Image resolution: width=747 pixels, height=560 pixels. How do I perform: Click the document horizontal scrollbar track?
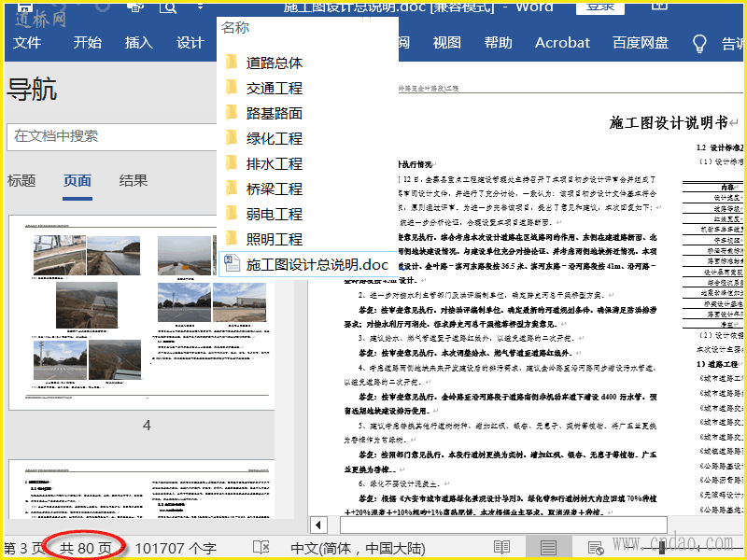coord(503,525)
